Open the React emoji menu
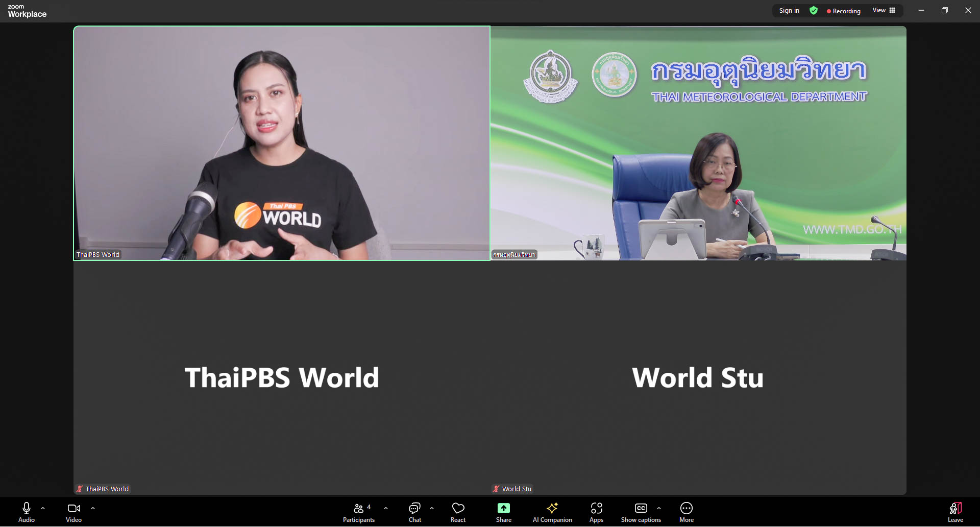Image resolution: width=980 pixels, height=527 pixels. click(x=458, y=512)
